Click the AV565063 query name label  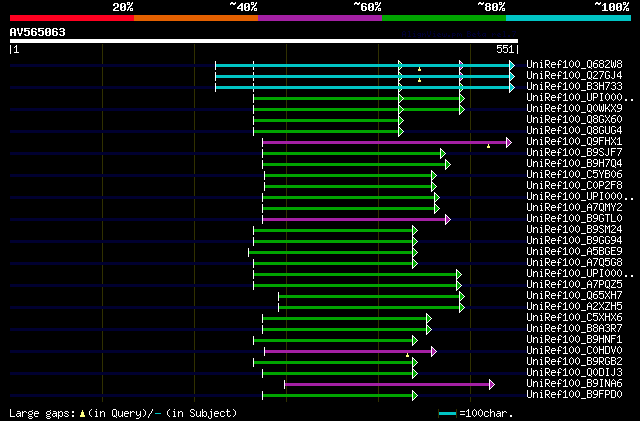pos(38,32)
